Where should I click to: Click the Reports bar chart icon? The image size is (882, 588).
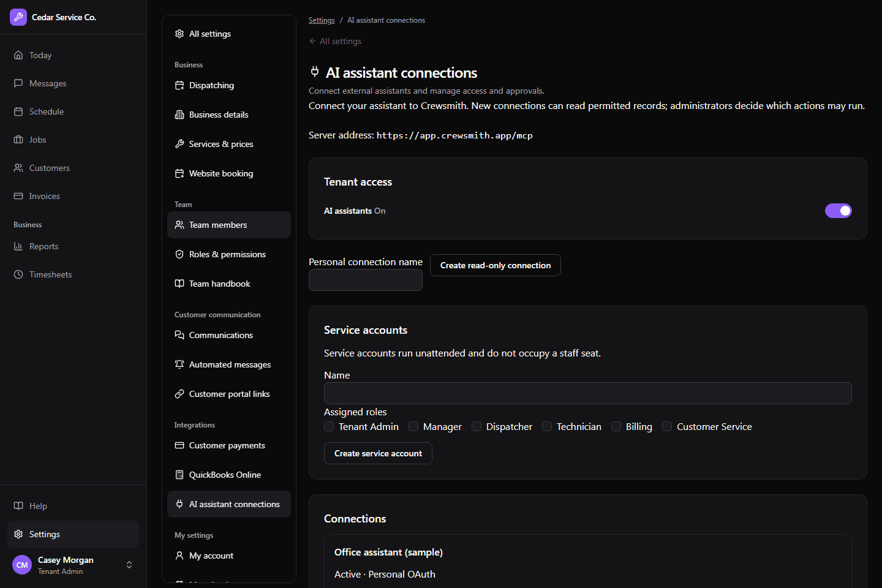tap(18, 246)
